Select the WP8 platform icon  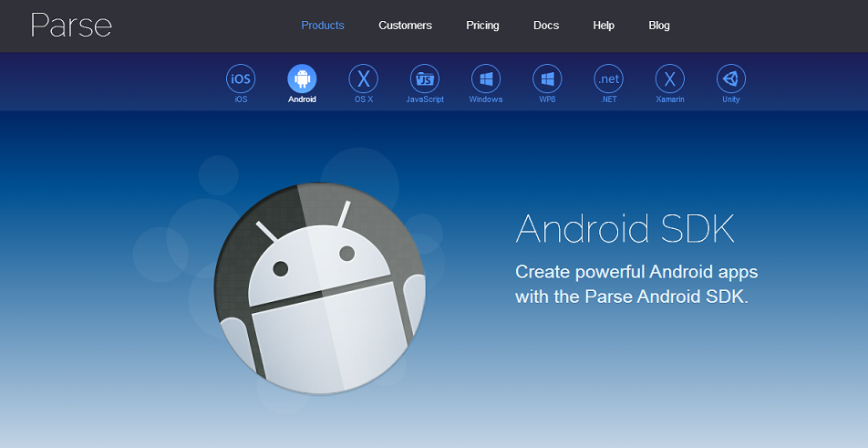coord(547,78)
